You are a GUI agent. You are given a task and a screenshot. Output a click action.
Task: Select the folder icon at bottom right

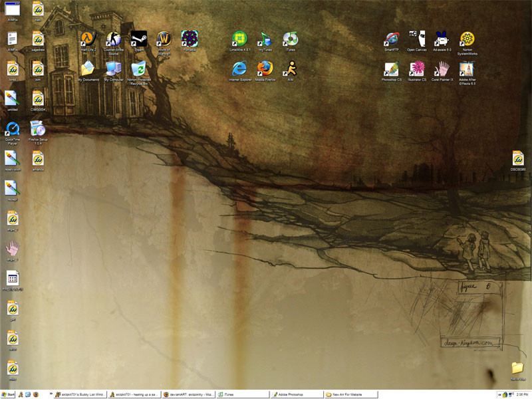tap(518, 368)
